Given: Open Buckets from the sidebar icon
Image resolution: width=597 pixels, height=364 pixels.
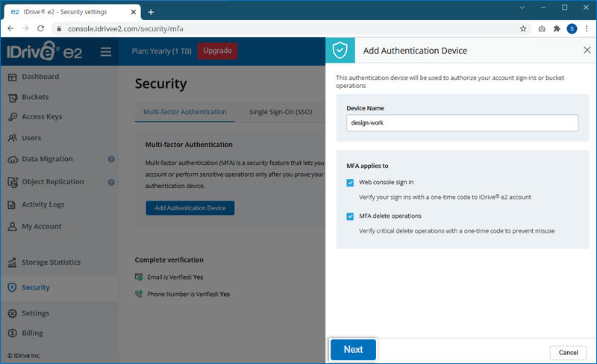Looking at the screenshot, I should 13,97.
